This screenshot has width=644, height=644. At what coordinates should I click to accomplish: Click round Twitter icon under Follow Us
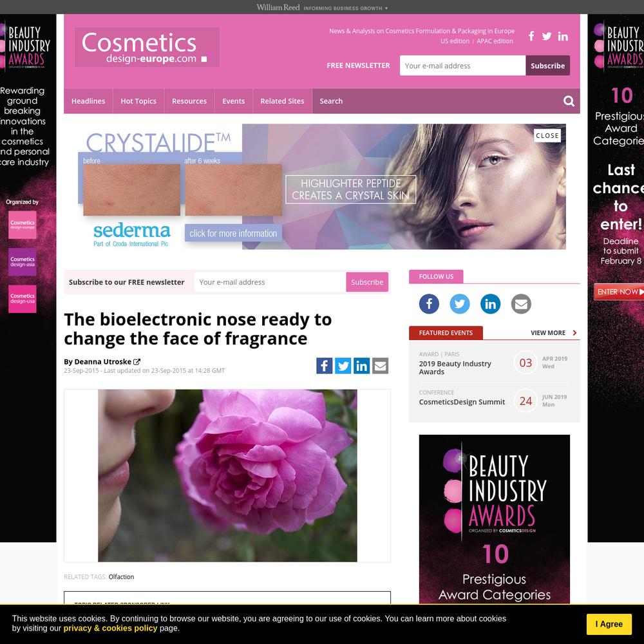pos(460,304)
